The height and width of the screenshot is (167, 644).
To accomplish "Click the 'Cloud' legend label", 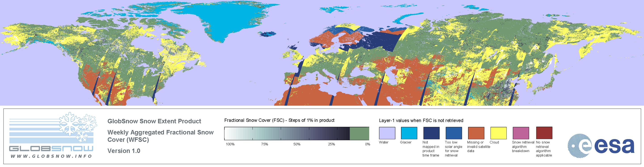I will click(494, 142).
